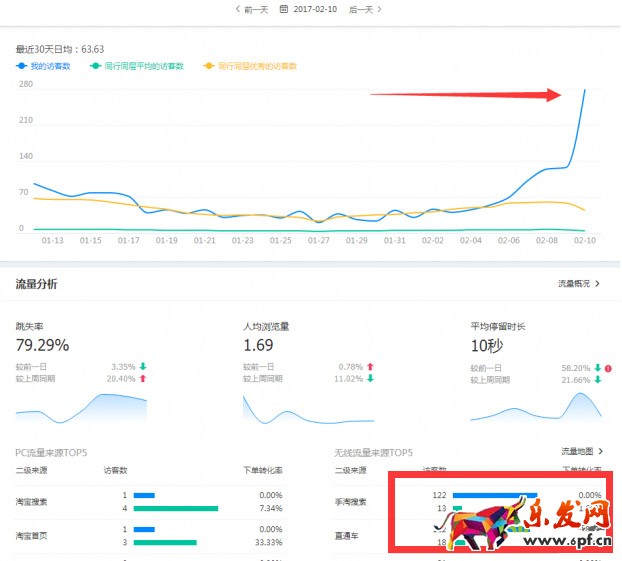
Task: Click green down arrow next to 3.35%
Action: [x=143, y=367]
